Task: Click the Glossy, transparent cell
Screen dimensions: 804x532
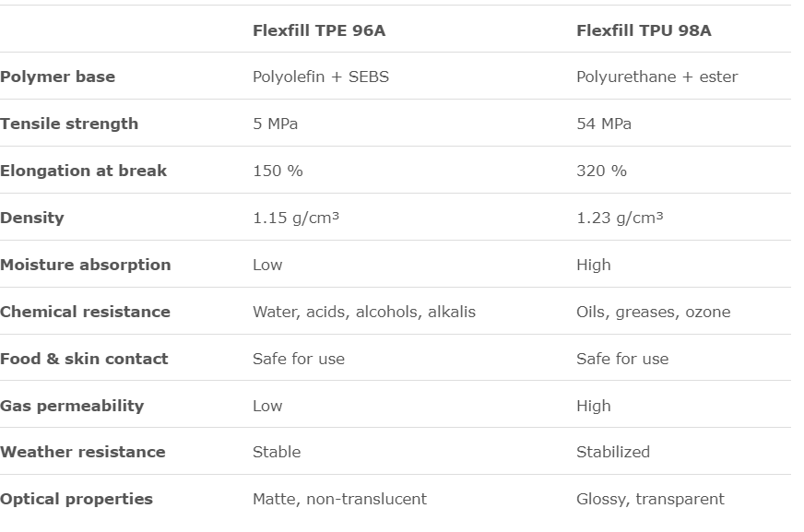Action: point(650,499)
